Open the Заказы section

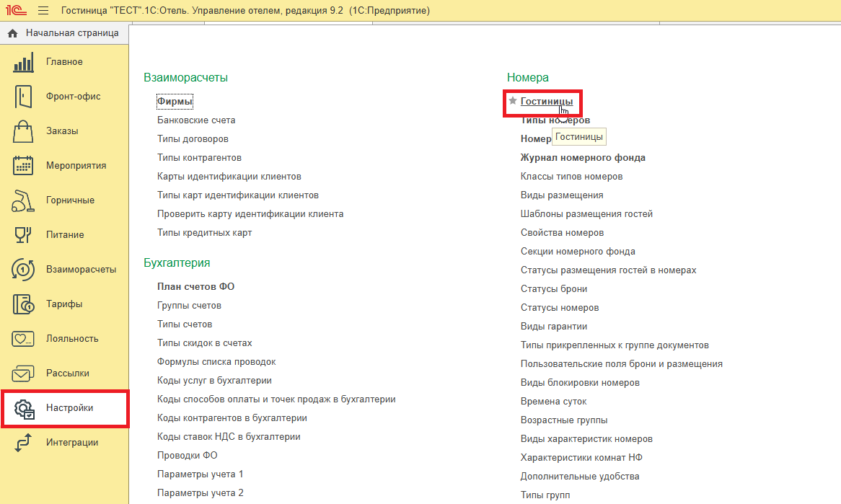[x=64, y=131]
